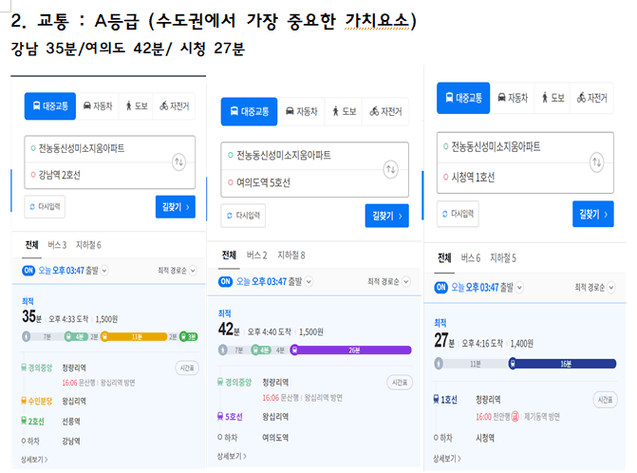Select 자동차 tab in City Hall route panel
The width and height of the screenshot is (637, 473).
[513, 98]
